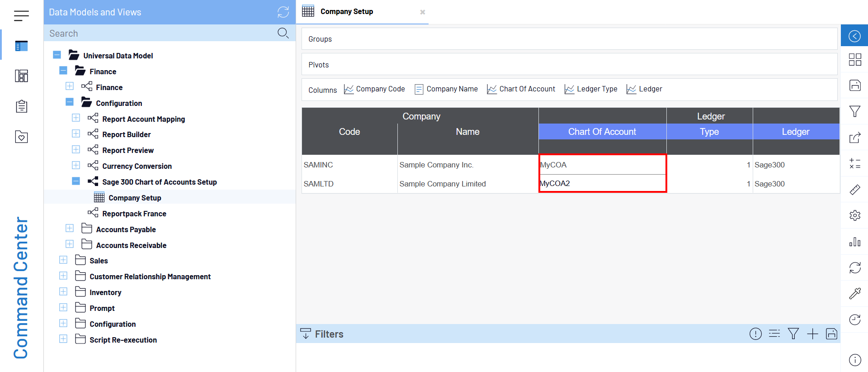
Task: Expand the Report Account Mapping node
Action: point(76,118)
